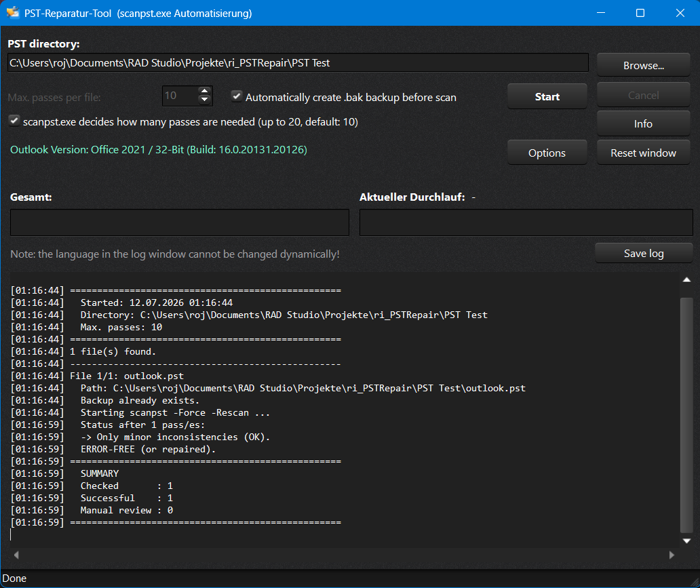This screenshot has height=588, width=700.
Task: Uncheck scanpst.exe decides passes checkbox
Action: (x=14, y=121)
